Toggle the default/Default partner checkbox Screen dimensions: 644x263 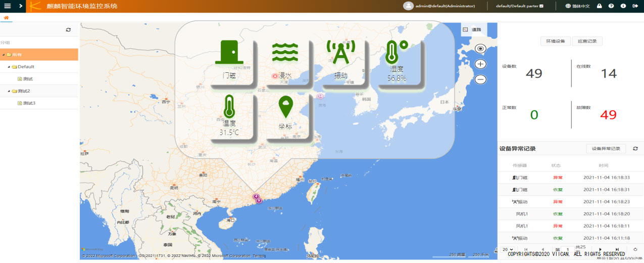point(541,6)
